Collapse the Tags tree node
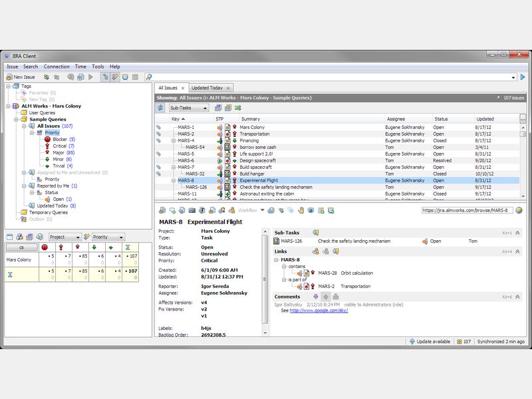This screenshot has width=532, height=399. (8, 86)
